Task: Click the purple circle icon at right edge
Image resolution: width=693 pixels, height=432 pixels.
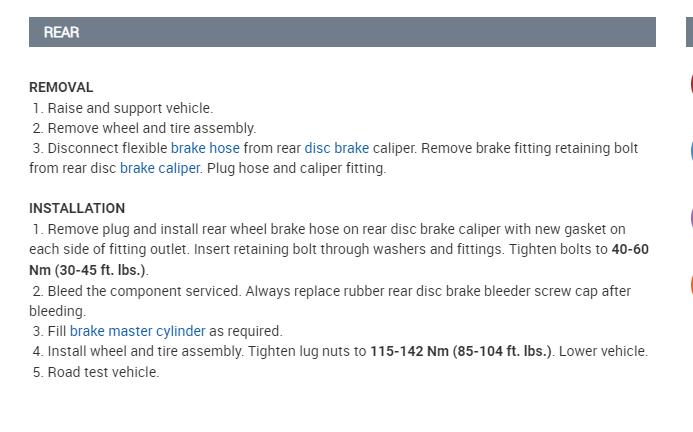Action: (x=690, y=217)
